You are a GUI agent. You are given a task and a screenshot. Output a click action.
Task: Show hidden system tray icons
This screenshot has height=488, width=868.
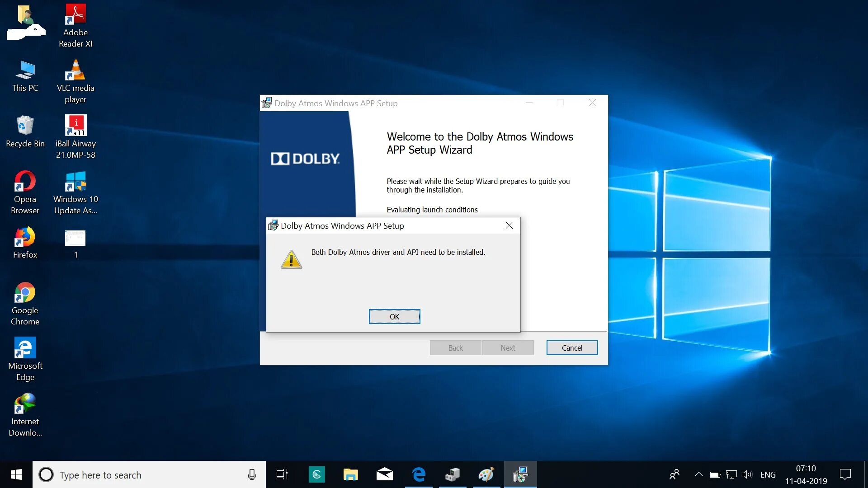pos(698,474)
